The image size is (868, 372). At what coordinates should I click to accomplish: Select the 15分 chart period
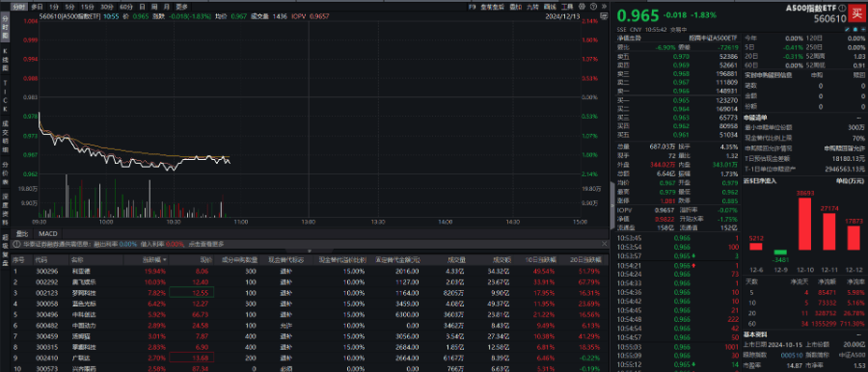(x=87, y=7)
